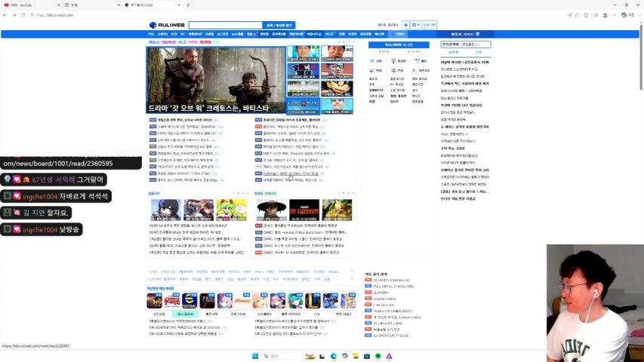Focus the RULIWEB site search field
The image size is (644, 362).
tap(226, 25)
